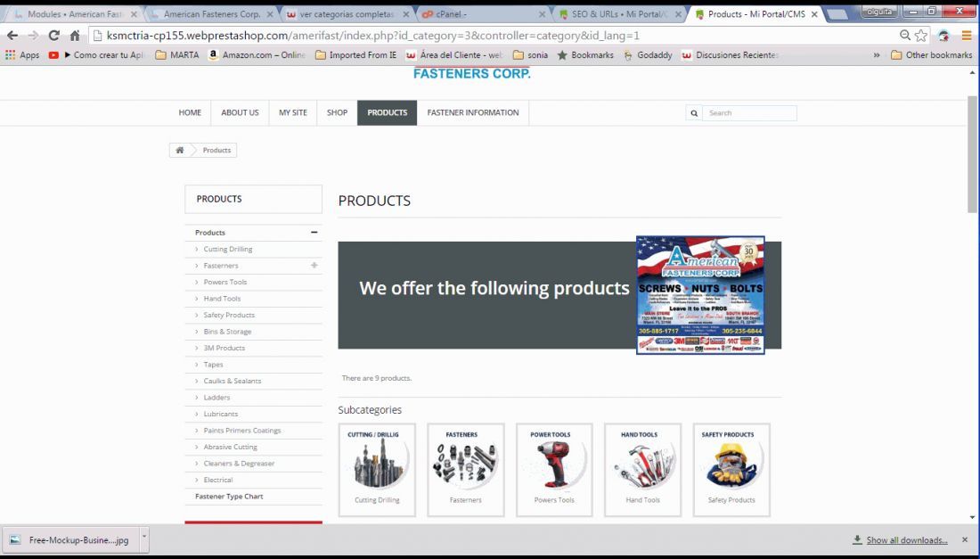
Task: Open browser home page icon
Action: [x=74, y=36]
